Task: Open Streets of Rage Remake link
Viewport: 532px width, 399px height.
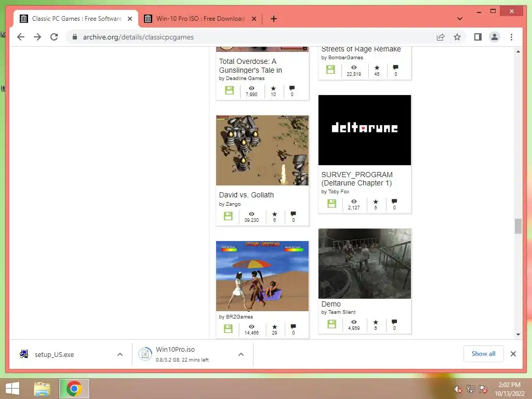Action: pos(361,49)
